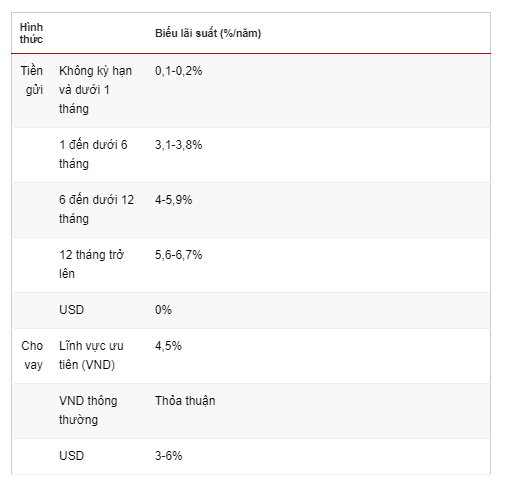The image size is (505, 490).
Task: Select the 'Cho vay' category cell
Action: tap(32, 355)
